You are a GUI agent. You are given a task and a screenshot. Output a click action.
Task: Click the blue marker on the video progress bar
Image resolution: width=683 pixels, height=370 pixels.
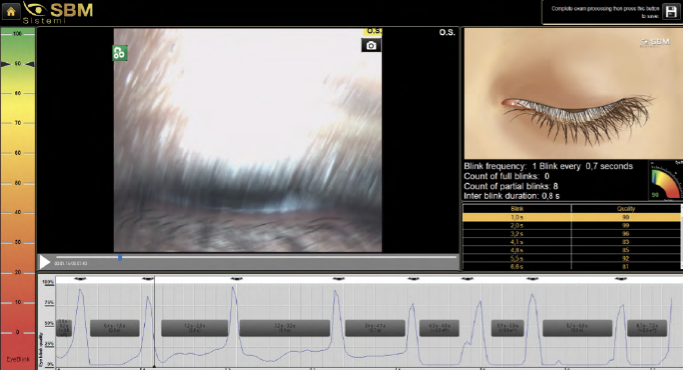[120, 258]
